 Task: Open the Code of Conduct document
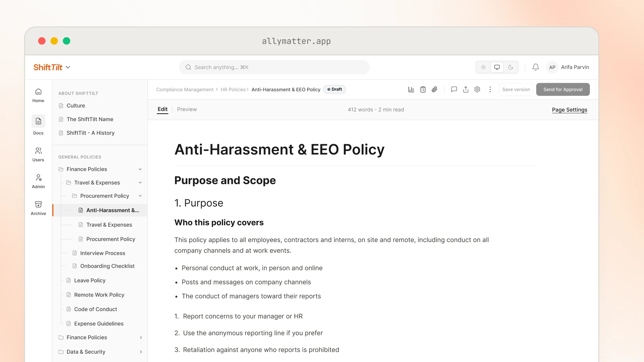point(95,309)
